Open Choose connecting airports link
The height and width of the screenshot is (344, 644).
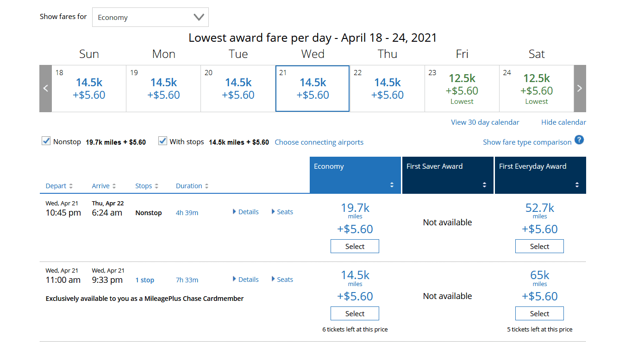pos(319,142)
